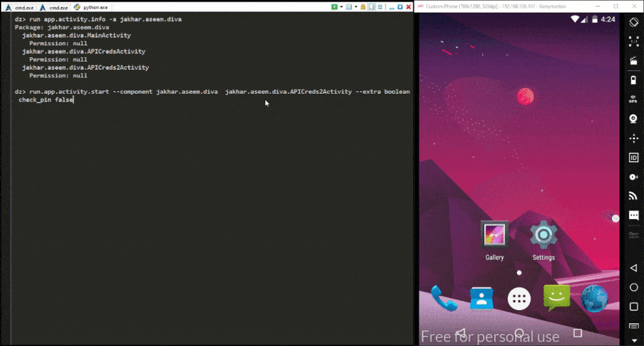The width and height of the screenshot is (644, 346).
Task: Open Gallery app on Android home
Action: coord(494,240)
